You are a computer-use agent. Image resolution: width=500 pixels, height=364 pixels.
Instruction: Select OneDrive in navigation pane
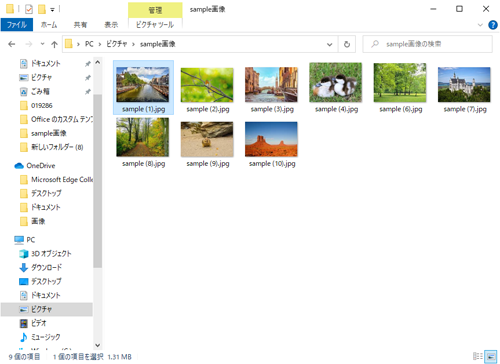click(41, 166)
